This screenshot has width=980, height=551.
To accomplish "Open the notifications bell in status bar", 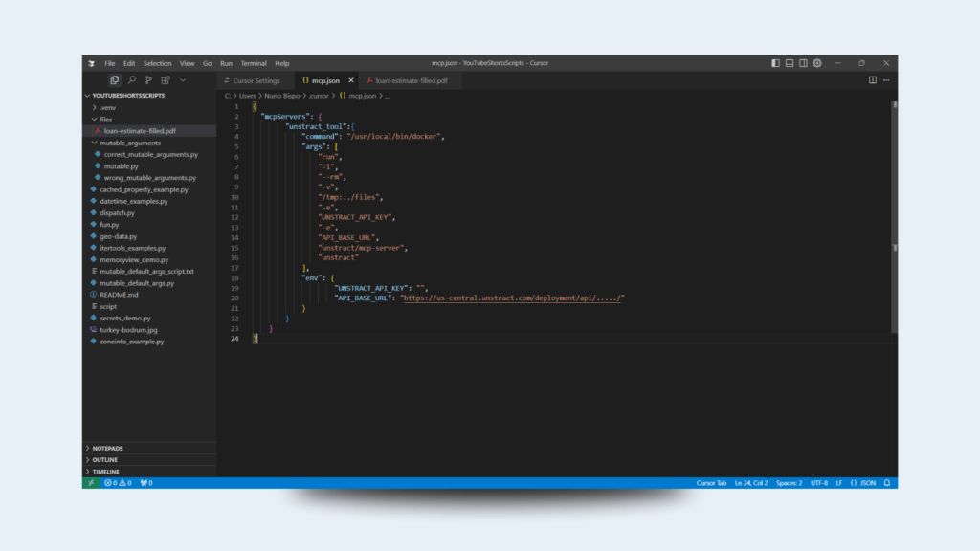I will (887, 483).
